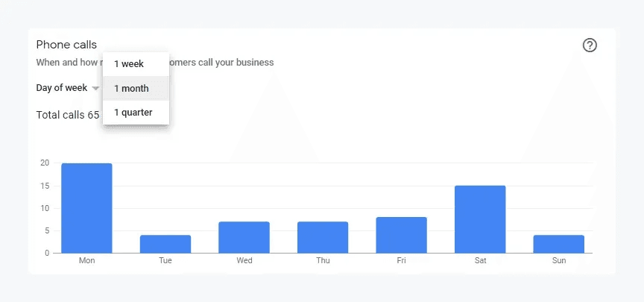Click the Monday bar in chart

coord(86,208)
